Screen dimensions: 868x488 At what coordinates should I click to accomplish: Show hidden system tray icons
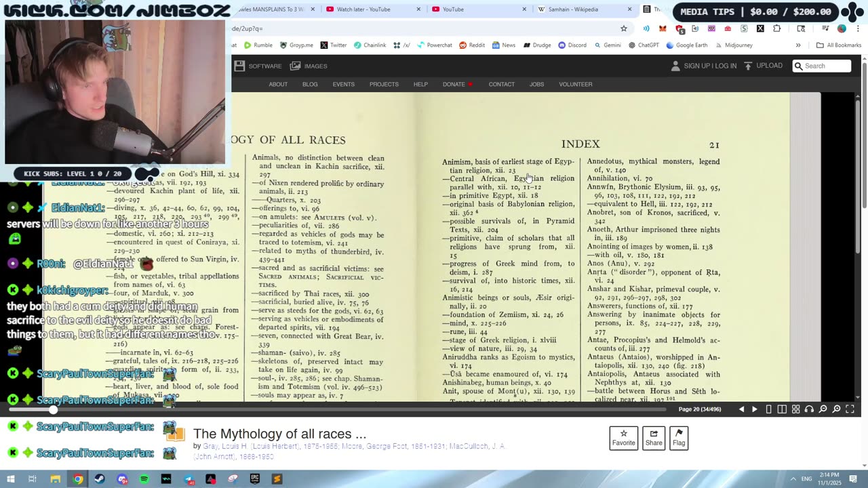tap(793, 479)
